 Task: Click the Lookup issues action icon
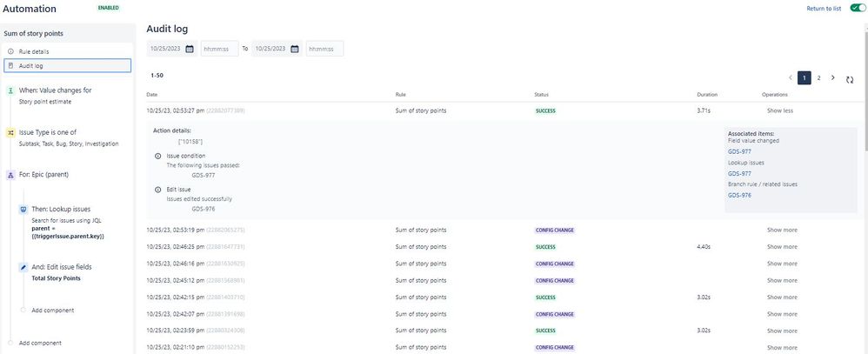click(x=23, y=210)
